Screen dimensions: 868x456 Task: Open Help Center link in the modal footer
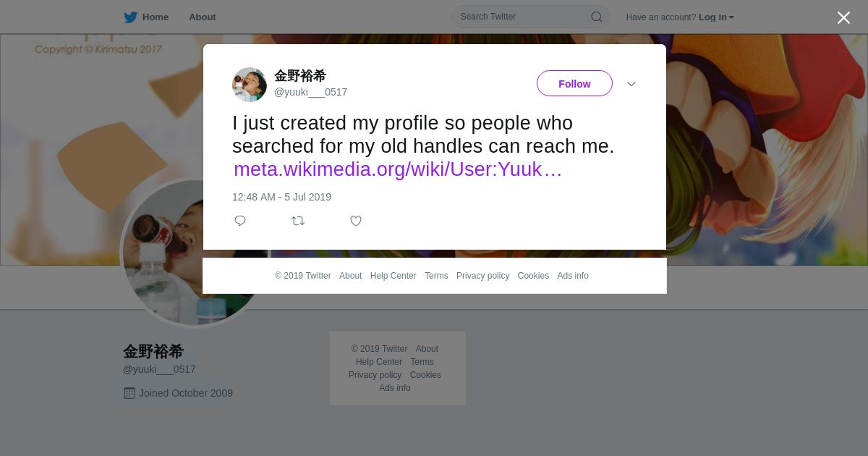393,276
